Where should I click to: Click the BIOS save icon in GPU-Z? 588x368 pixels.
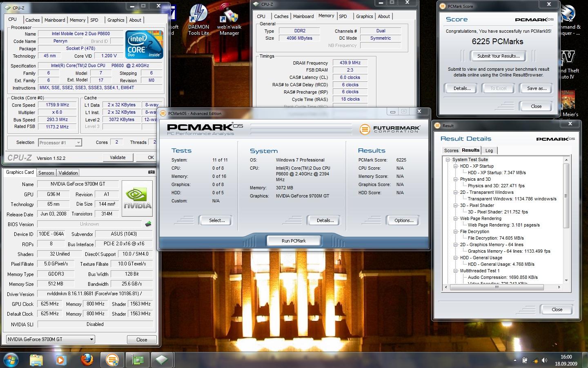pos(148,224)
